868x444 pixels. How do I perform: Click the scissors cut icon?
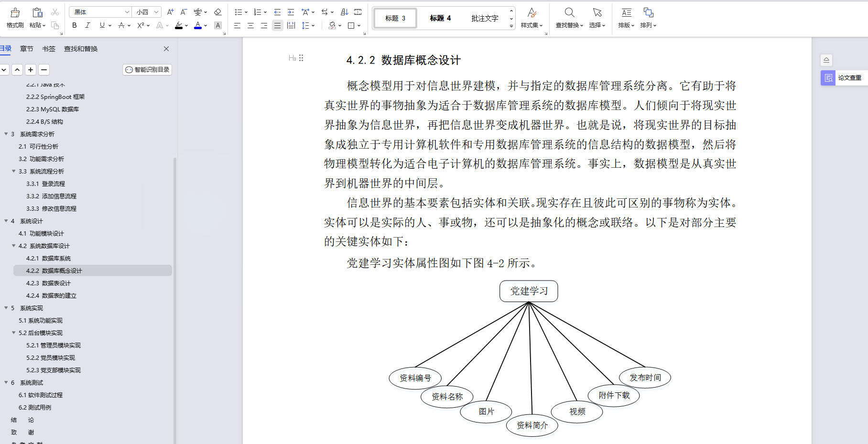tap(55, 11)
